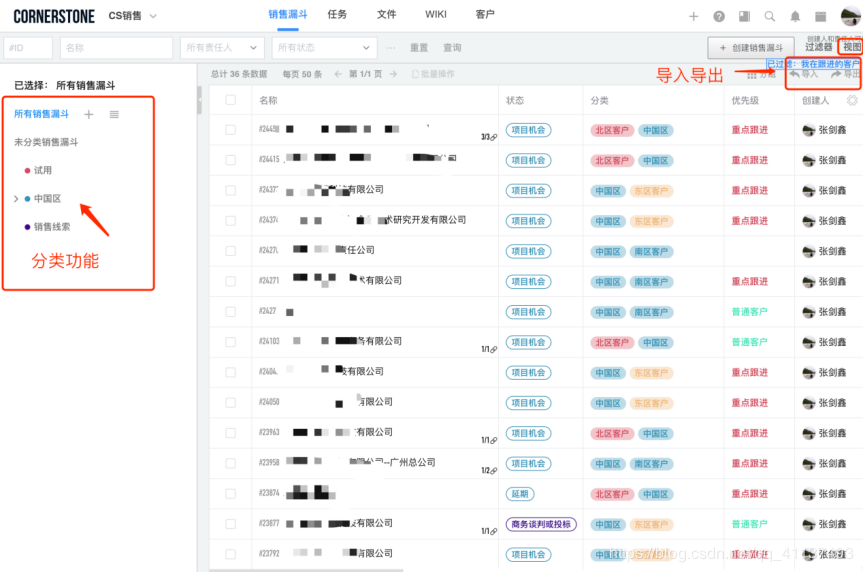Click the attachment link icon on row #23958
The image size is (863, 572).
point(493,470)
